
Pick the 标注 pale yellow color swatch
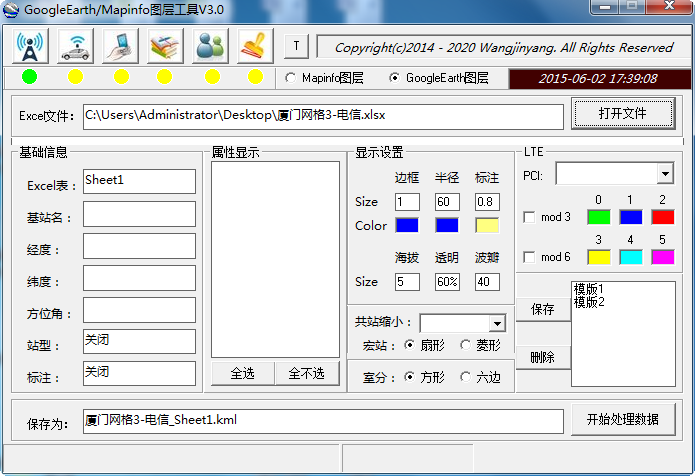coord(487,225)
